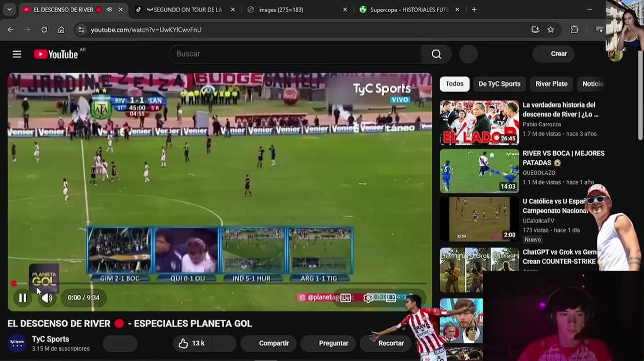Focus the Buscar search field
This screenshot has height=361, width=644.
click(295, 54)
